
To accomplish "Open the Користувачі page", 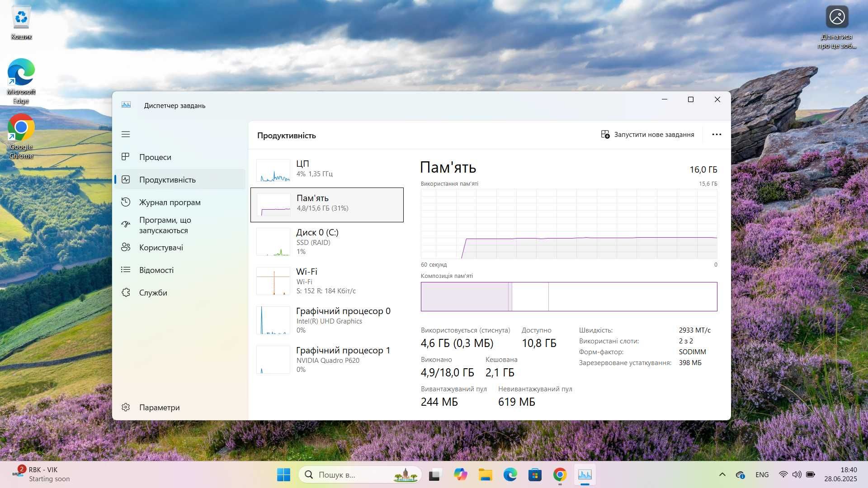I will (179, 248).
